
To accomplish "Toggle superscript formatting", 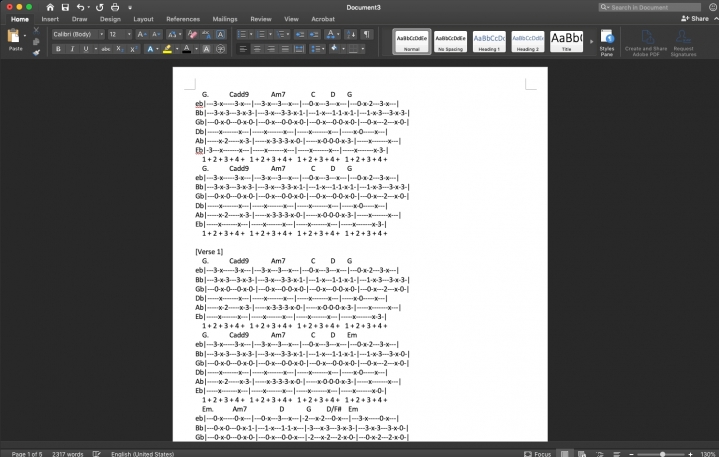I will [133, 49].
